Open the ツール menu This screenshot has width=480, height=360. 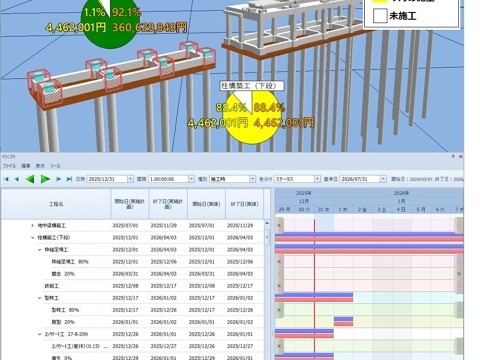pos(55,166)
